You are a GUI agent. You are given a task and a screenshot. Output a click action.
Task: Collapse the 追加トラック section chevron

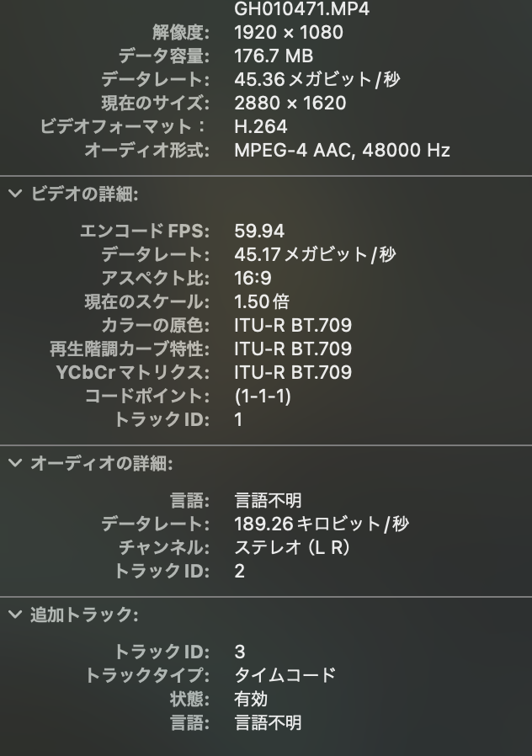tap(15, 615)
